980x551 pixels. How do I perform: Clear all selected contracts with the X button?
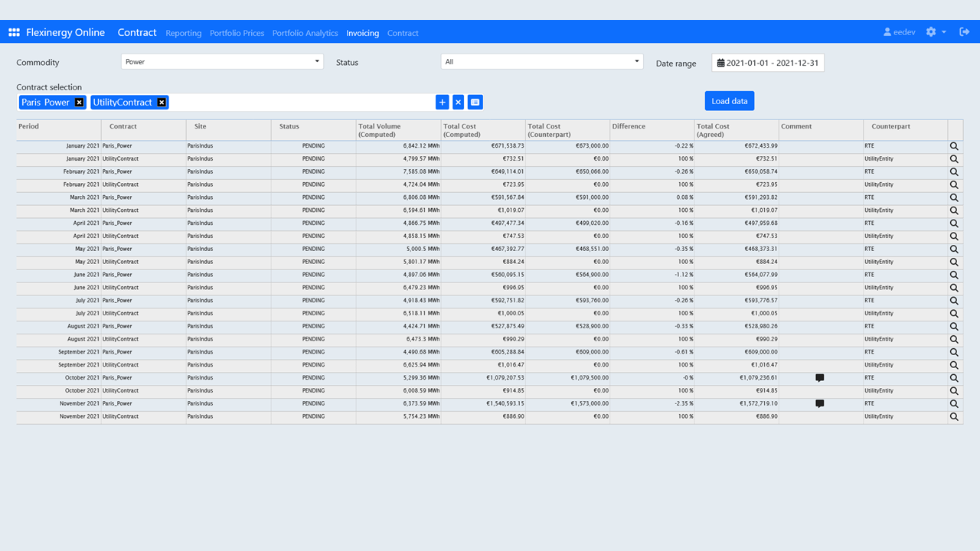coord(458,103)
